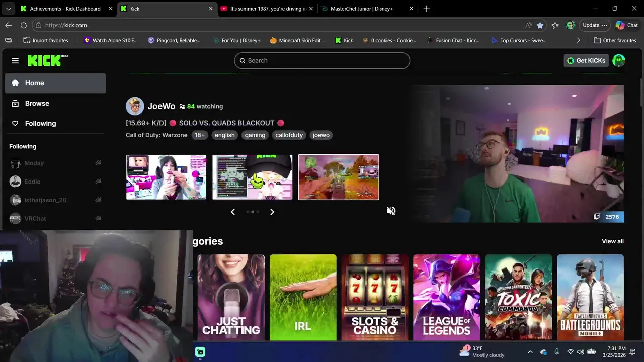Viewport: 644px width, 362px height.
Task: Open browser Favorites list icon
Action: [555, 25]
